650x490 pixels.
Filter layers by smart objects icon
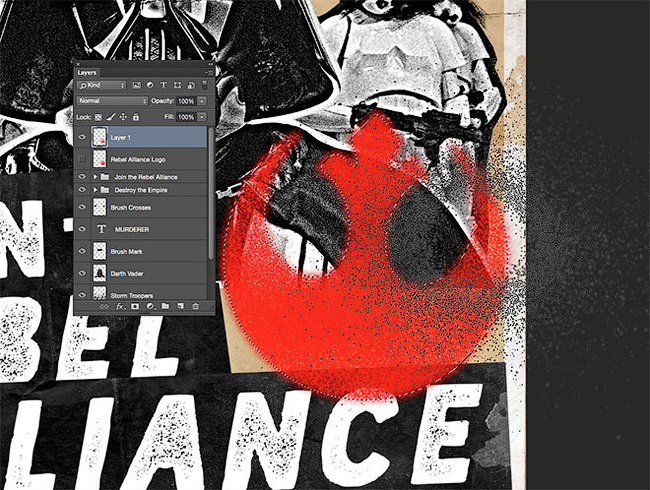coord(191,85)
